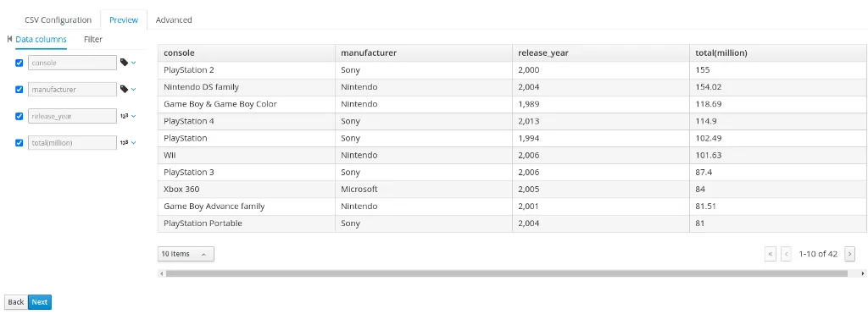Open the 10 Items page size dropdown
868x314 pixels.
pos(186,254)
